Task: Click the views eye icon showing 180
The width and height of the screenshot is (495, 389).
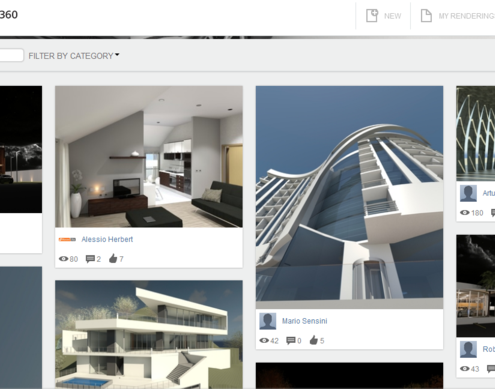Action: (x=465, y=213)
